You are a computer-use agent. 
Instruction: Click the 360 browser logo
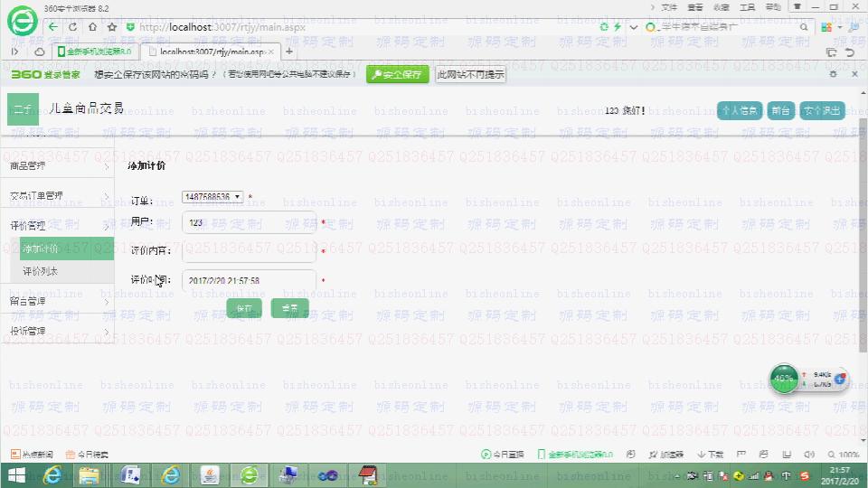22,21
